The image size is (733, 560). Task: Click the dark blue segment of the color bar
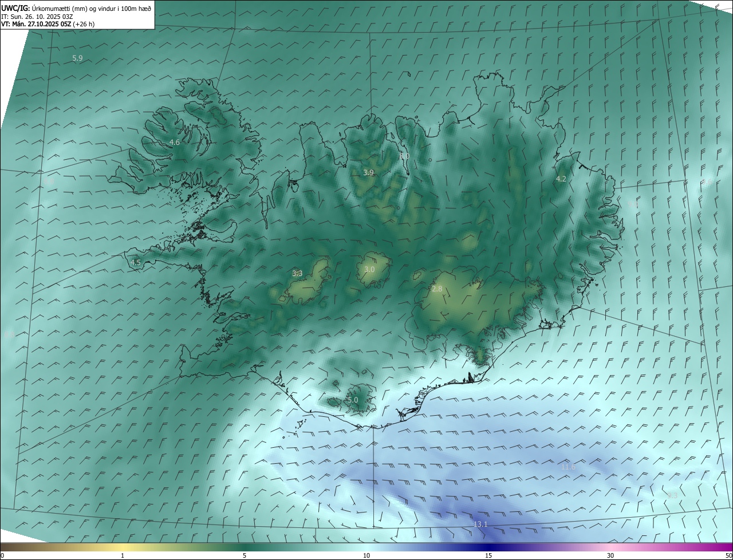point(488,547)
